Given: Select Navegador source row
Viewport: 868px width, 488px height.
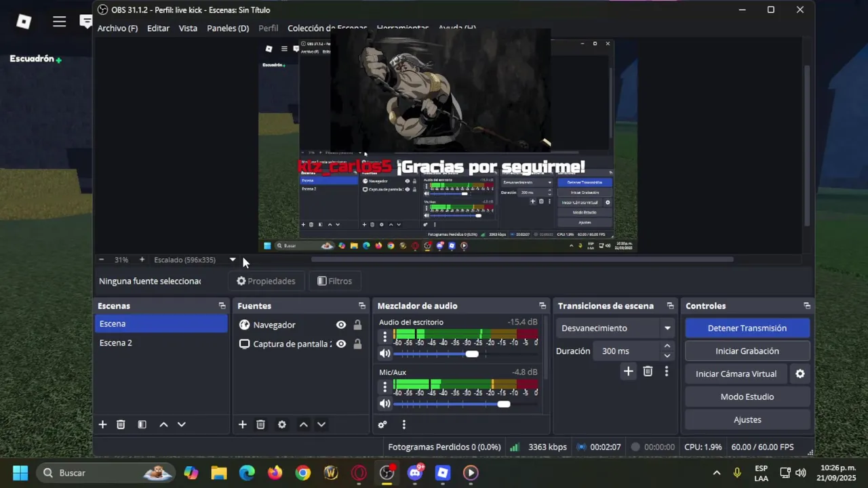Looking at the screenshot, I should pos(301,325).
